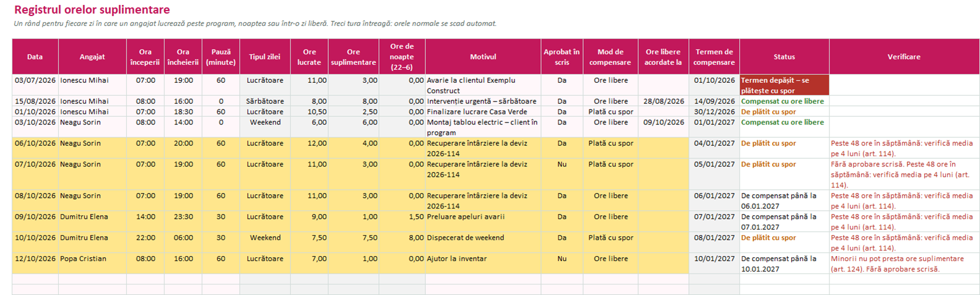
Task: Click compensation deadline 14/09/2026
Action: (714, 101)
